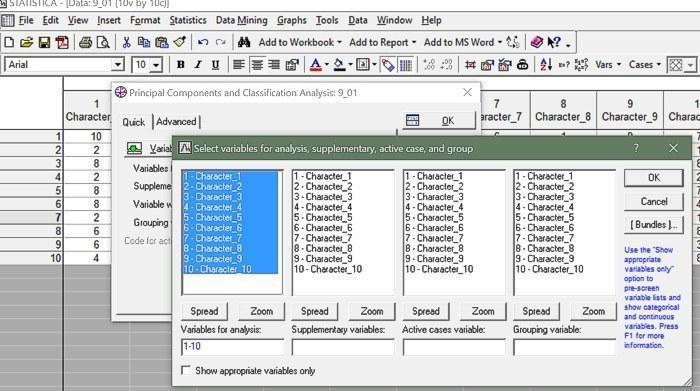Click the Cut scissors icon
Screen dimensions: 700x391
[x=126, y=42]
